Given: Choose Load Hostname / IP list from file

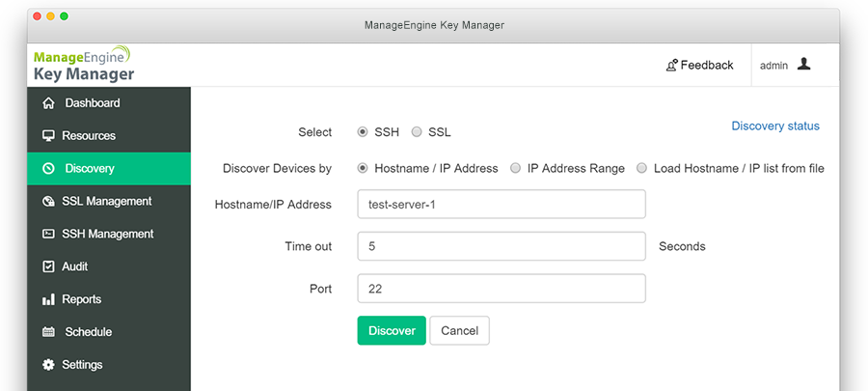Looking at the screenshot, I should (641, 168).
